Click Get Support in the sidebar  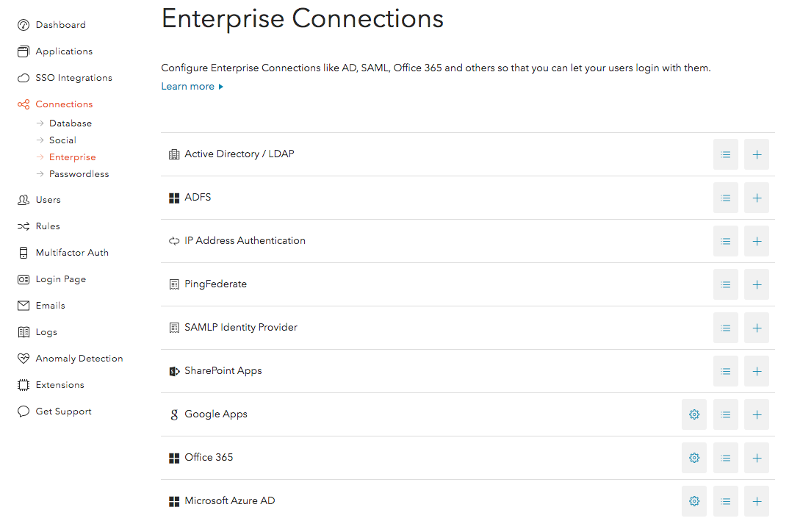(x=63, y=411)
